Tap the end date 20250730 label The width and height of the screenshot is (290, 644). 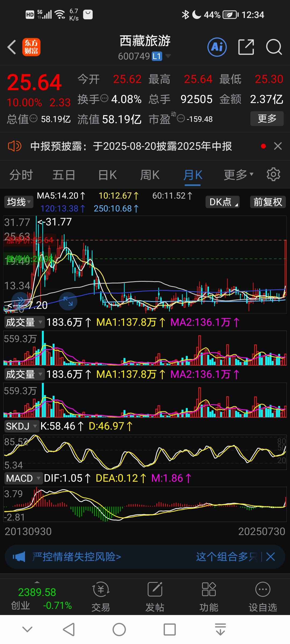(262, 531)
